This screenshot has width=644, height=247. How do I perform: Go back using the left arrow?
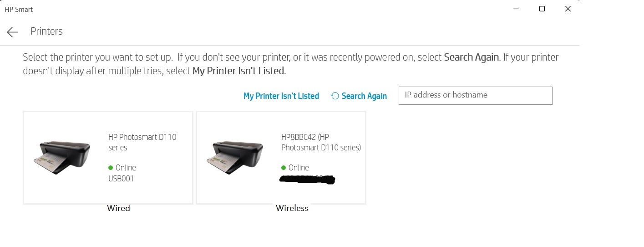point(12,31)
